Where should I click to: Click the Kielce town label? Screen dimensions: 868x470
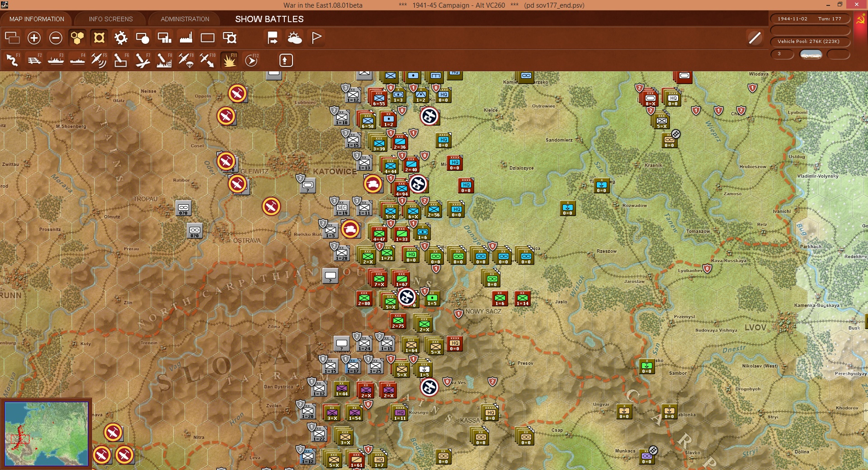(x=491, y=110)
